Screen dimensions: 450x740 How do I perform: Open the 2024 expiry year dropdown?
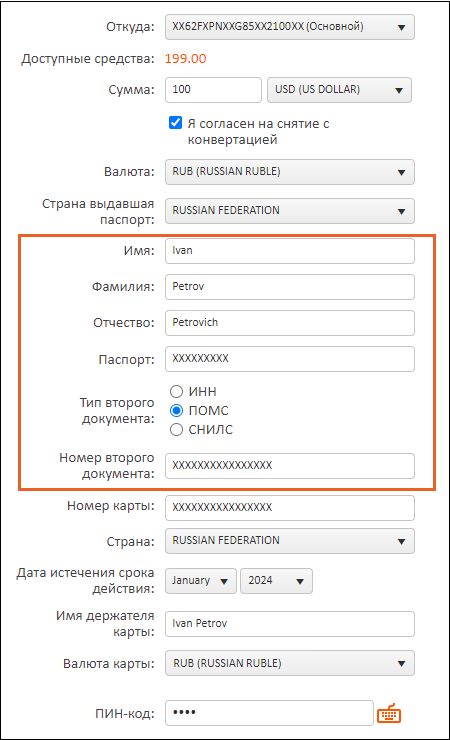[x=276, y=581]
